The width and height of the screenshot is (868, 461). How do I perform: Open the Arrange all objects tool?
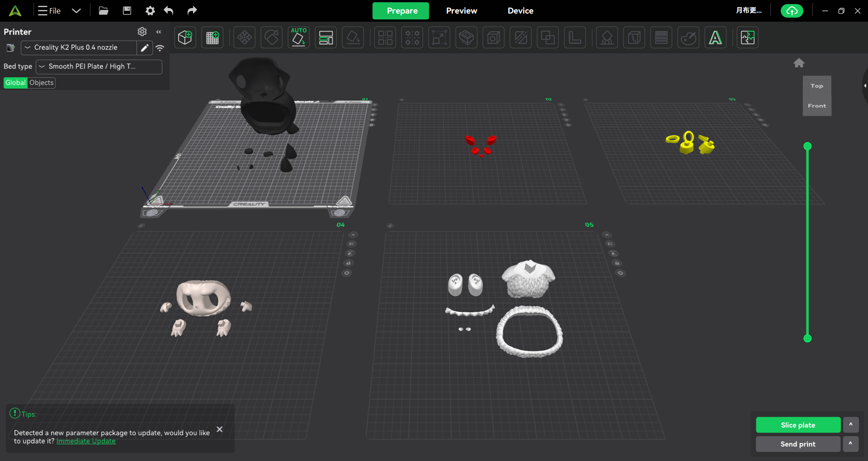point(326,38)
